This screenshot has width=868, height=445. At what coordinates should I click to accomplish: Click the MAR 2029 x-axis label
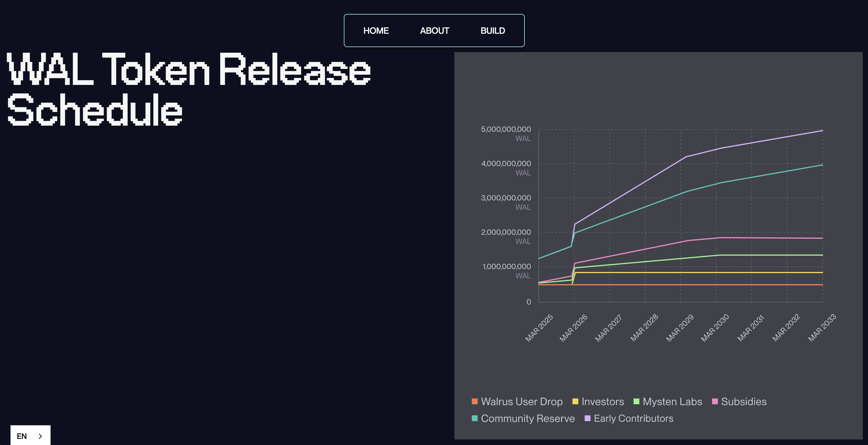click(x=680, y=328)
